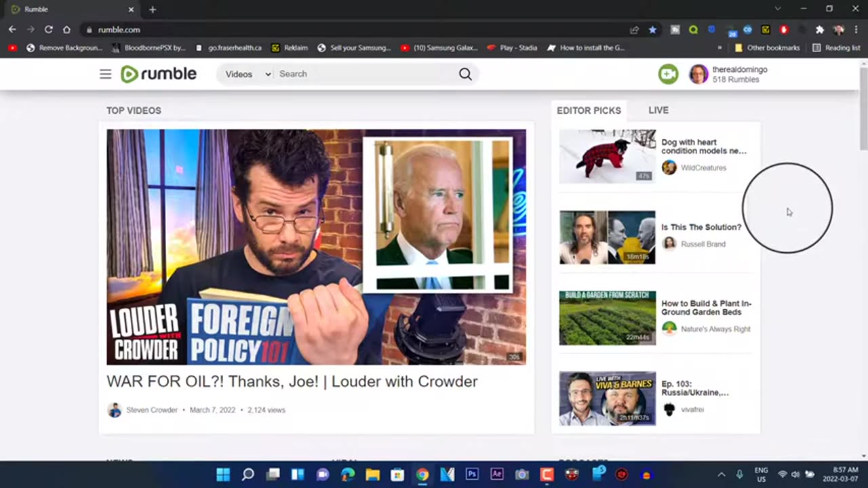Show hidden system tray icons
868x488 pixels.
[721, 474]
